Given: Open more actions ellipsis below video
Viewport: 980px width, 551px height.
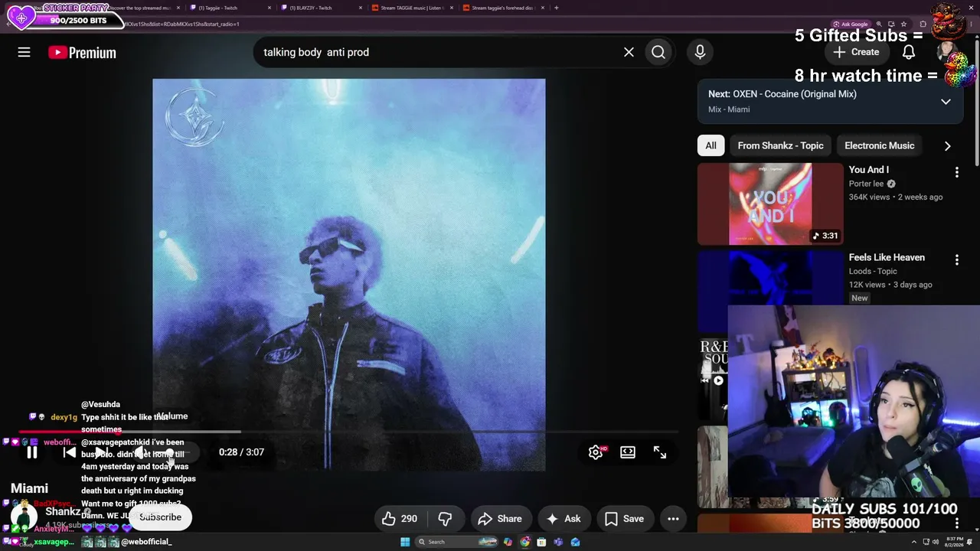Looking at the screenshot, I should [673, 519].
